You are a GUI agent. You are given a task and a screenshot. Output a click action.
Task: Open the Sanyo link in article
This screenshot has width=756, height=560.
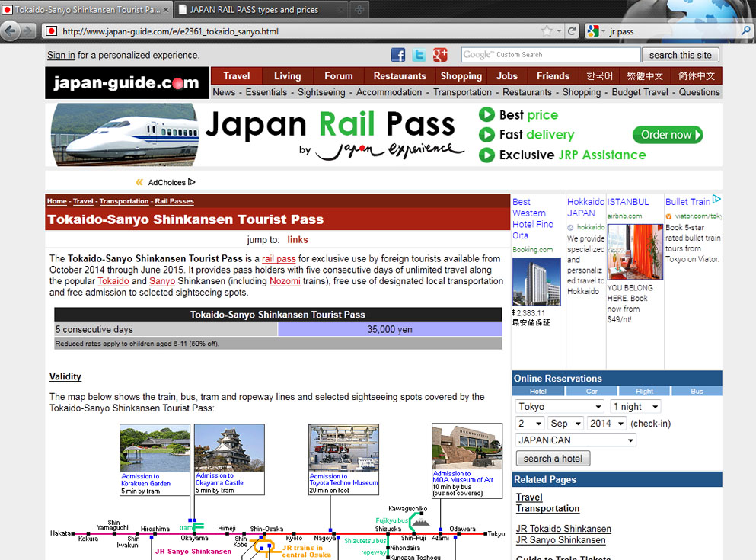[162, 280]
